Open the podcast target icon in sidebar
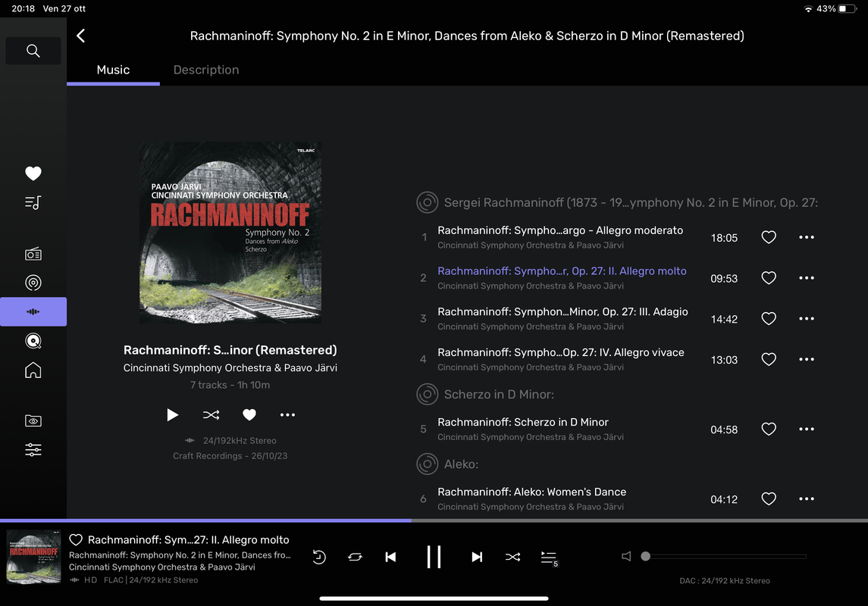Viewport: 868px width, 606px height. tap(33, 283)
